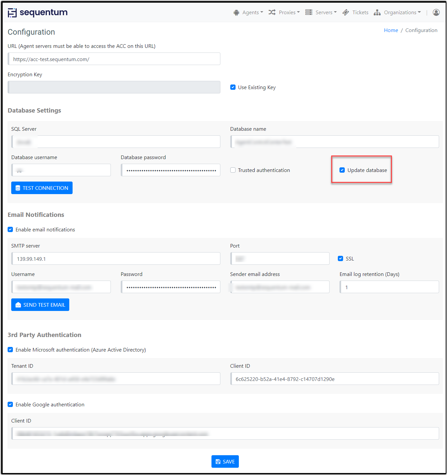The height and width of the screenshot is (476, 448).
Task: Open the Organizations dropdown menu
Action: tap(402, 13)
